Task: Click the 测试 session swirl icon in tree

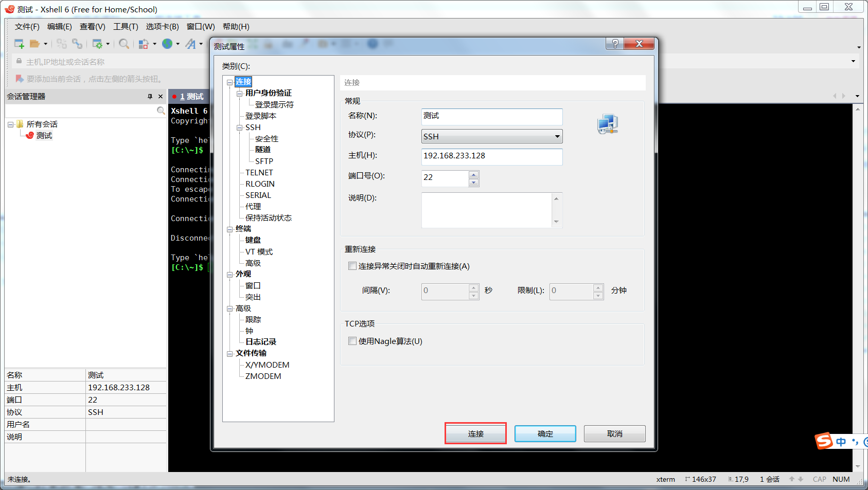Action: coord(30,135)
